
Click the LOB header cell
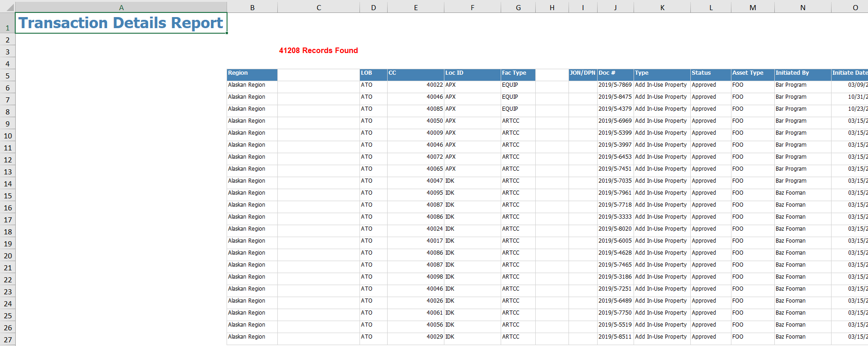point(373,75)
